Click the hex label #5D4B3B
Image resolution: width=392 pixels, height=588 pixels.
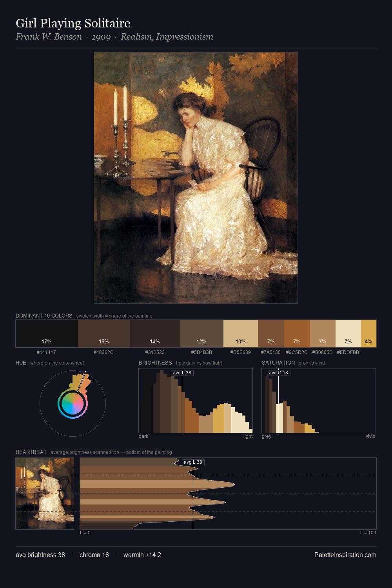pos(201,352)
